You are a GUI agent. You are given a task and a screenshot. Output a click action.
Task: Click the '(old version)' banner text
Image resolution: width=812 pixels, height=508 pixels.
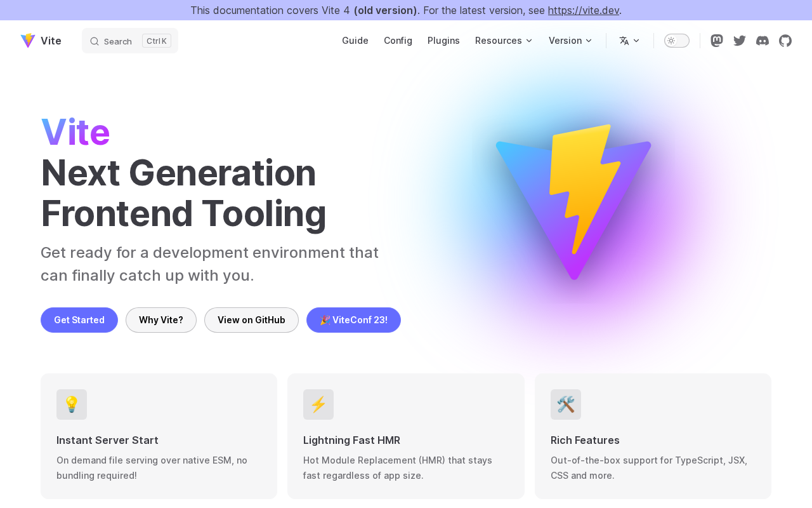[386, 10]
